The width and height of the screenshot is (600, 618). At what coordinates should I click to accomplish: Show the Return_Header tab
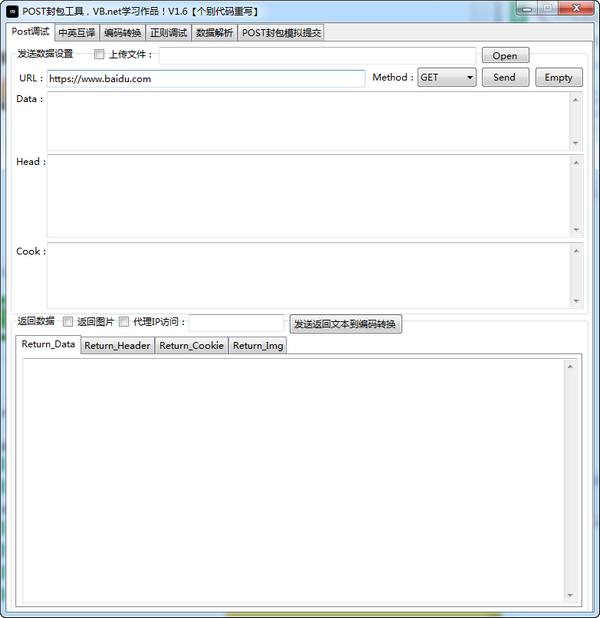[x=117, y=346]
